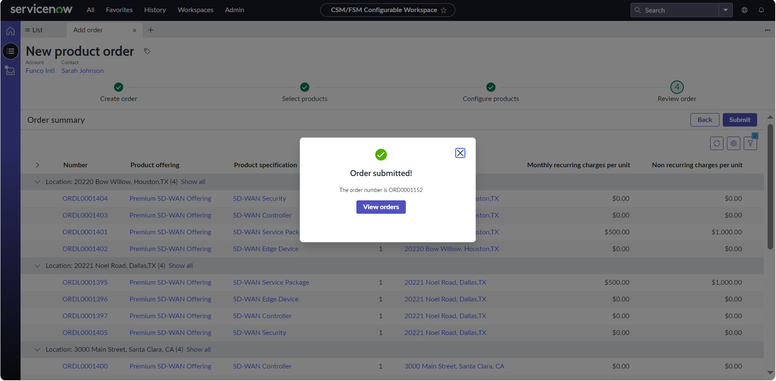Open the List icon in sidebar
Viewport: 776px width, 381px height.
coord(10,51)
